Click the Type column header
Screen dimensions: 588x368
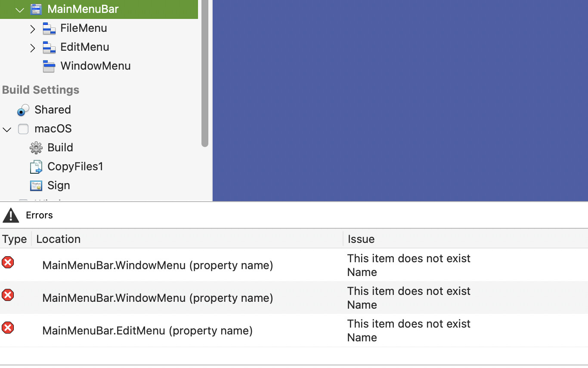click(x=15, y=239)
